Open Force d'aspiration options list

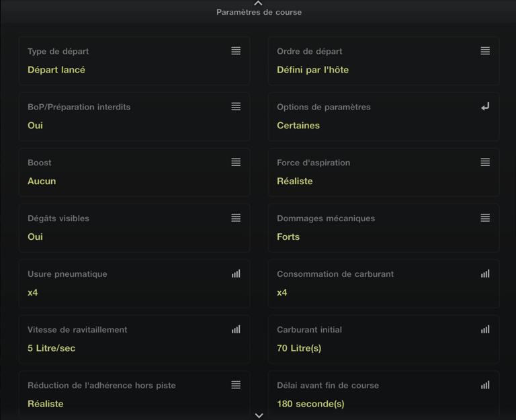point(485,162)
